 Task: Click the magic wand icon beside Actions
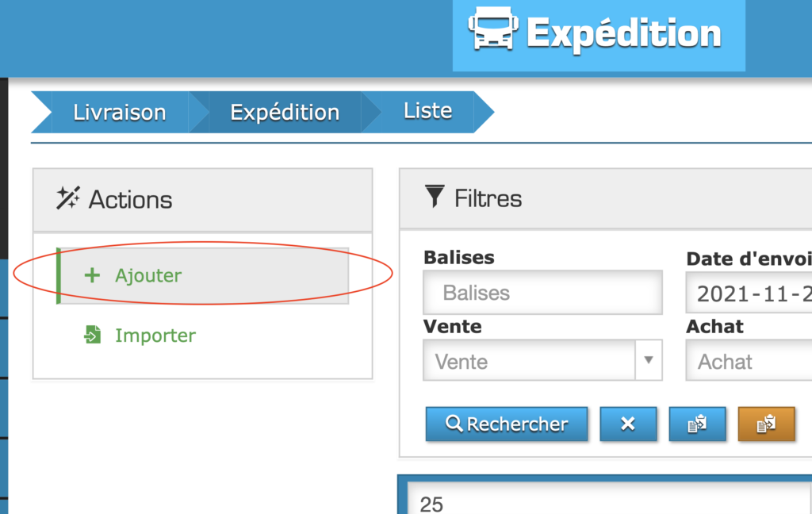click(67, 198)
